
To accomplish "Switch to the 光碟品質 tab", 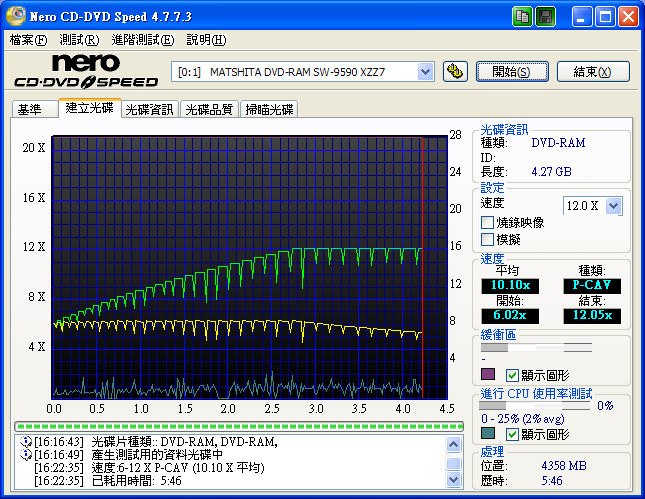I will point(209,110).
